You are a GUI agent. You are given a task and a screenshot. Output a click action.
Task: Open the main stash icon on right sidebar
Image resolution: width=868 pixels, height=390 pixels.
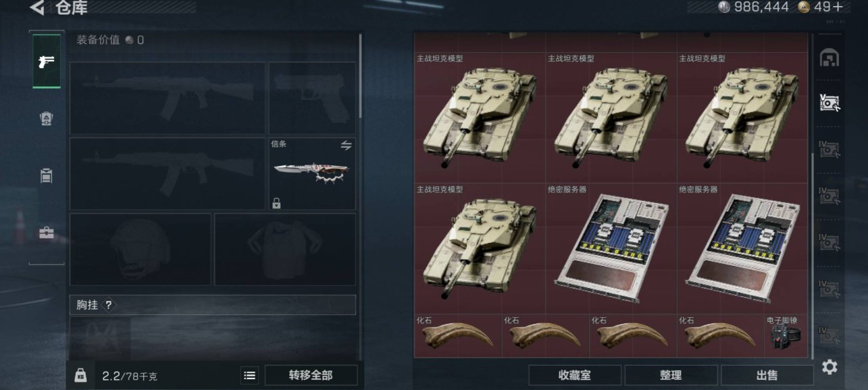(829, 59)
